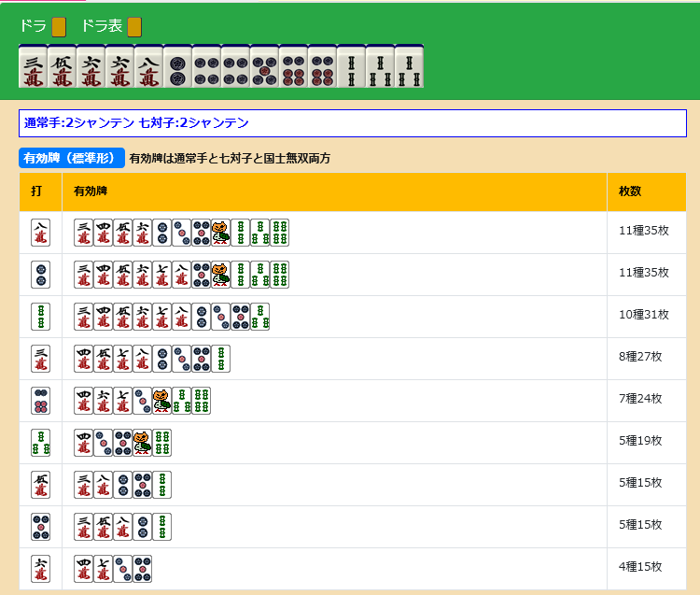
Task: Click the 11種35枚 count in the first row
Action: 644,231
